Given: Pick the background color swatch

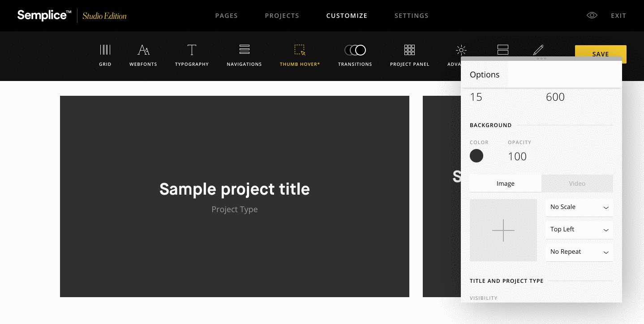Looking at the screenshot, I should [x=477, y=156].
